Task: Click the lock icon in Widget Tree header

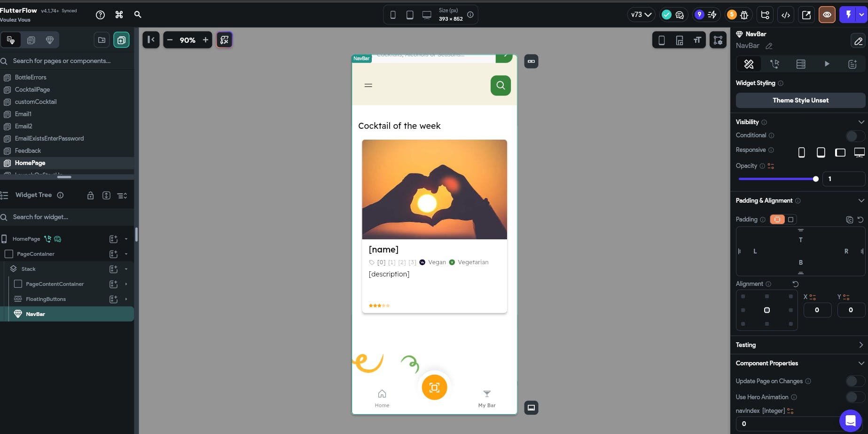Action: click(91, 195)
